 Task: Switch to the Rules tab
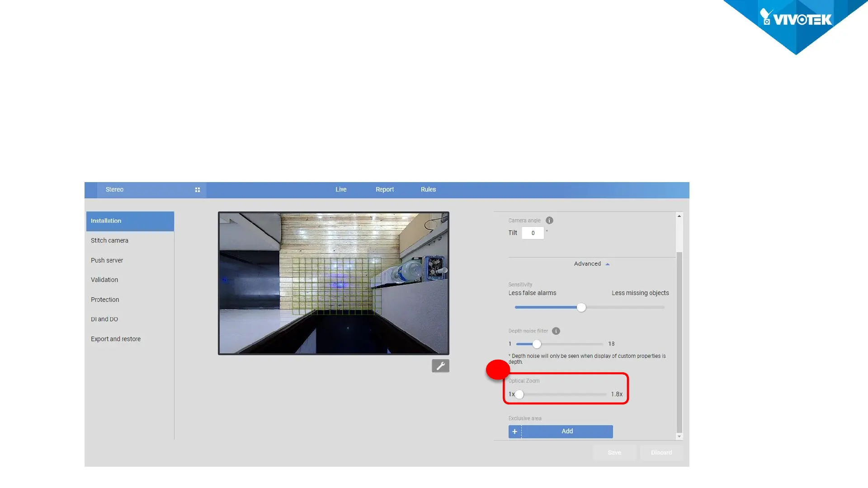pyautogui.click(x=428, y=190)
